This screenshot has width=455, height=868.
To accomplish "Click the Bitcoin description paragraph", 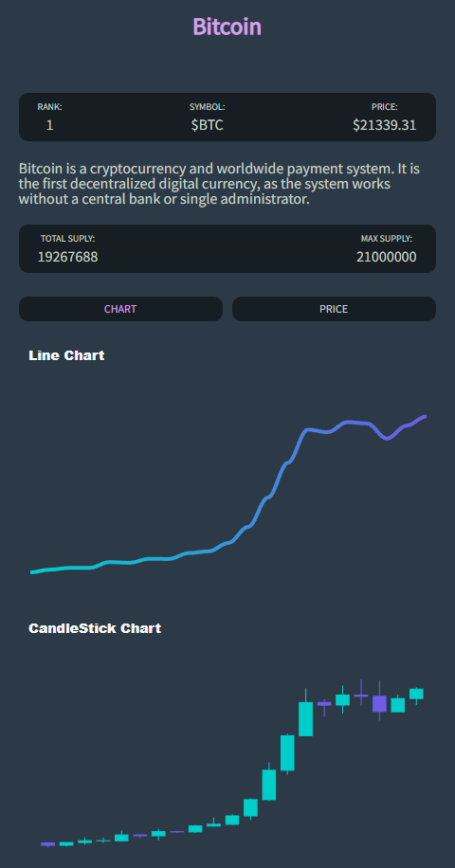I will pos(219,184).
